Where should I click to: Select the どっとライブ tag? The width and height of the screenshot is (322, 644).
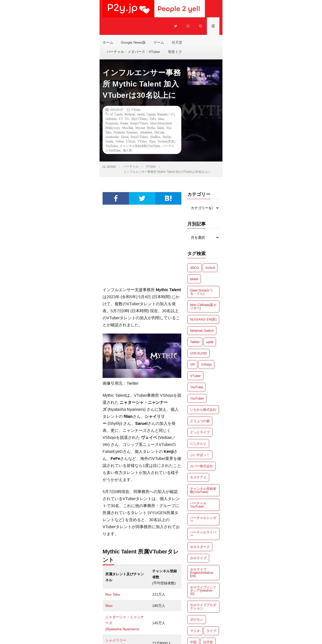200,432
